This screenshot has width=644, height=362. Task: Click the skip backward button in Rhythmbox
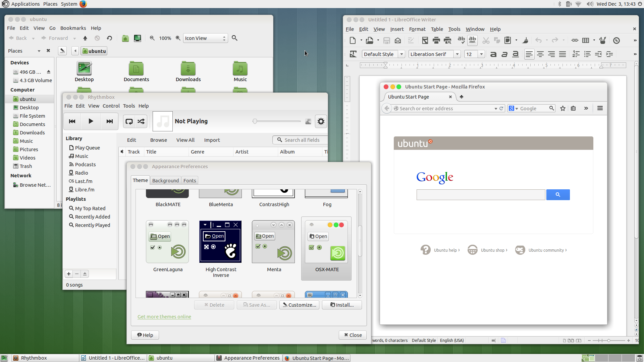tap(72, 121)
